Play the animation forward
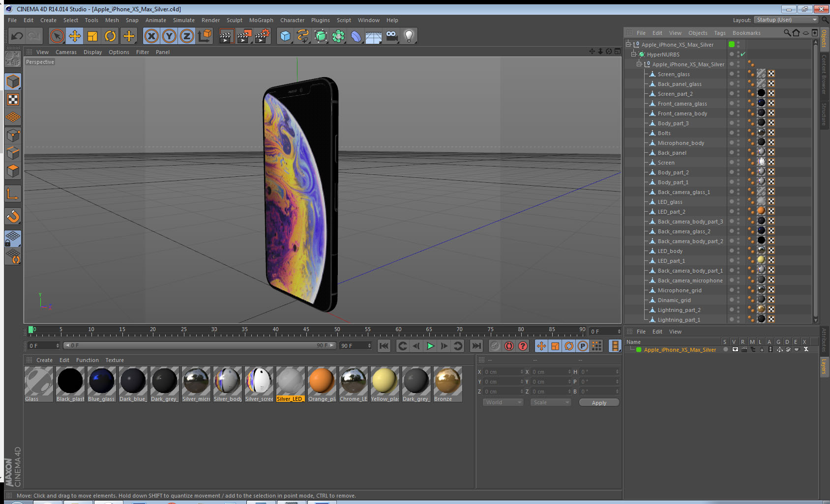 click(x=430, y=346)
